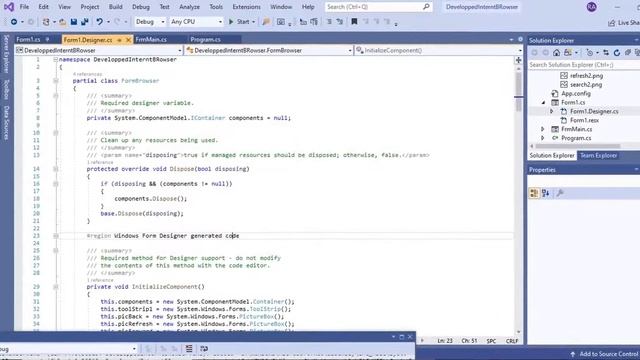The height and width of the screenshot is (360, 640).
Task: Collapse InitializeComponent method at line 29
Action: coord(56,287)
